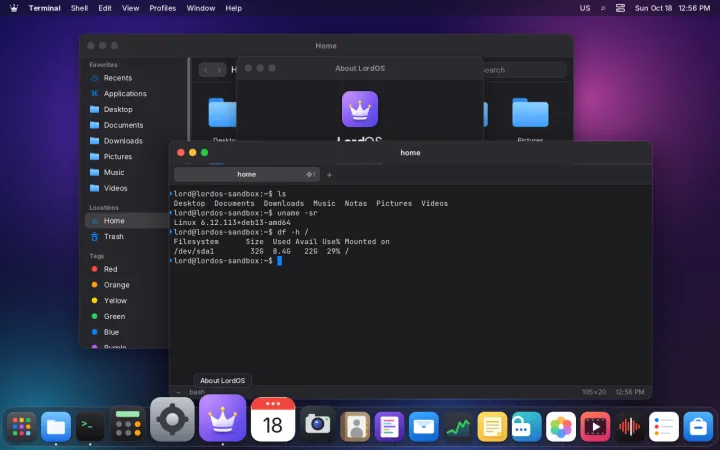Viewport: 720px width, 450px height.
Task: Click the date and time in menu bar
Action: [672, 8]
